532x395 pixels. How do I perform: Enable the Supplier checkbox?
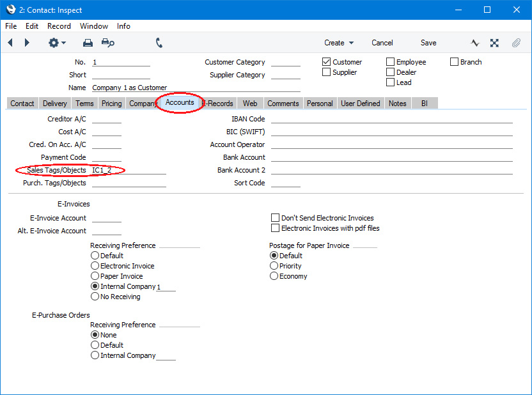[x=327, y=72]
